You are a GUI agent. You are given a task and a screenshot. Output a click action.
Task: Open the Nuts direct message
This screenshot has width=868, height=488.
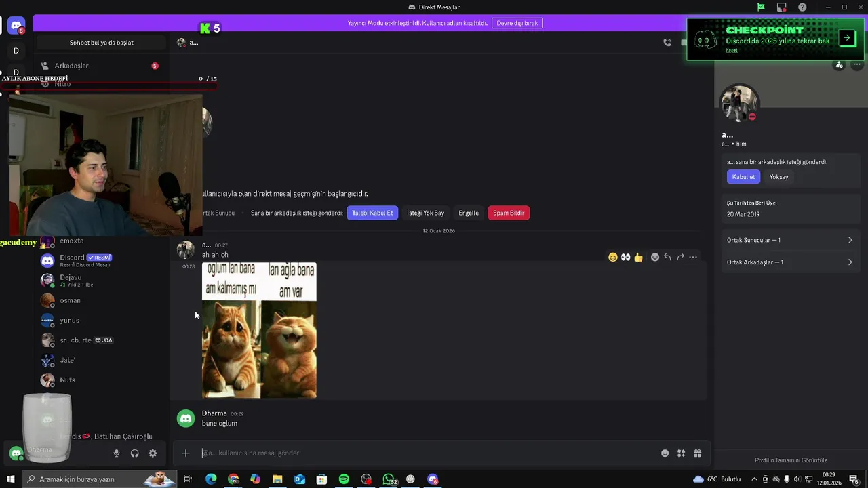coord(100,380)
